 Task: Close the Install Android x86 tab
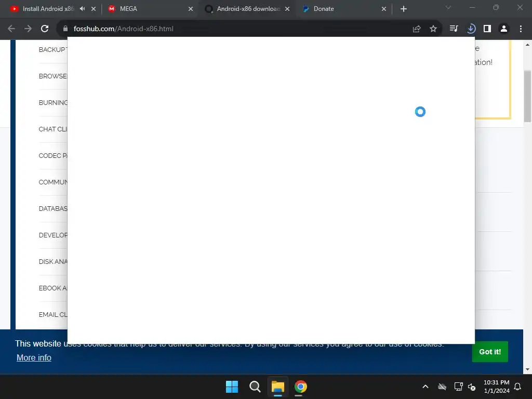(x=94, y=9)
